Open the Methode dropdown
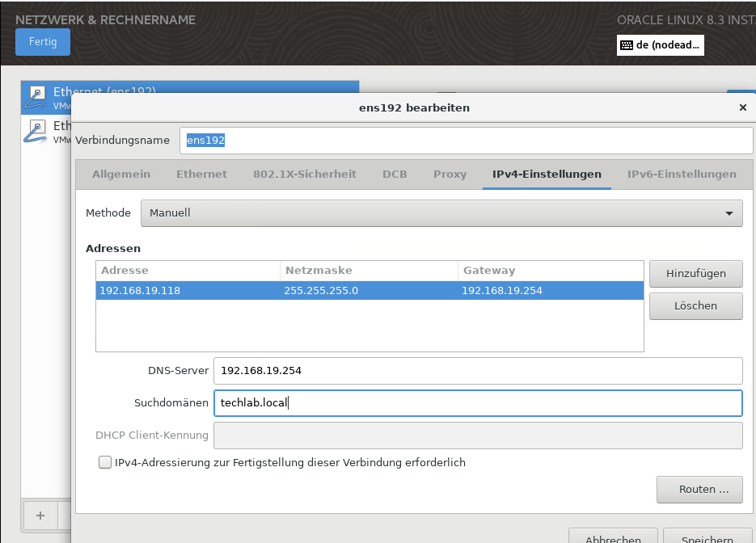The image size is (756, 543). pyautogui.click(x=441, y=213)
